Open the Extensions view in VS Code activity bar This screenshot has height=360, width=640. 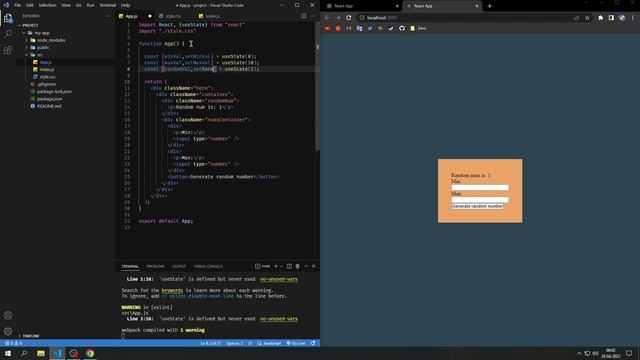[x=8, y=50]
